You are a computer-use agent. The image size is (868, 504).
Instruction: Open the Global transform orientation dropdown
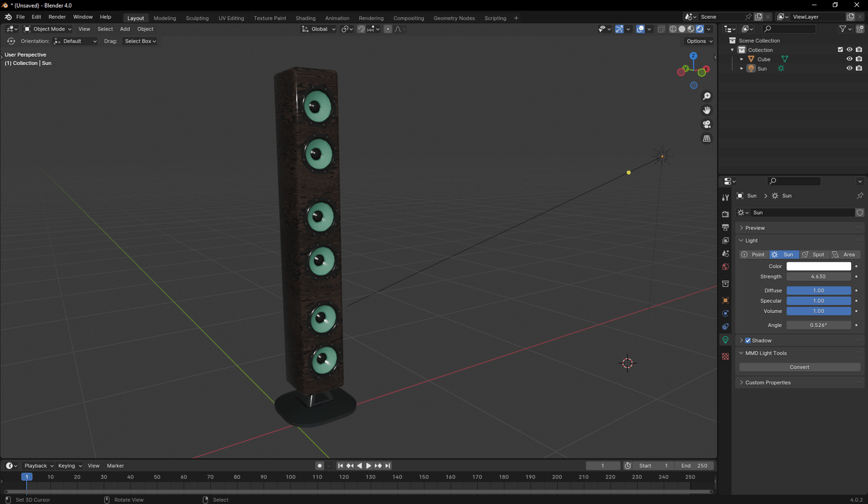click(x=318, y=29)
